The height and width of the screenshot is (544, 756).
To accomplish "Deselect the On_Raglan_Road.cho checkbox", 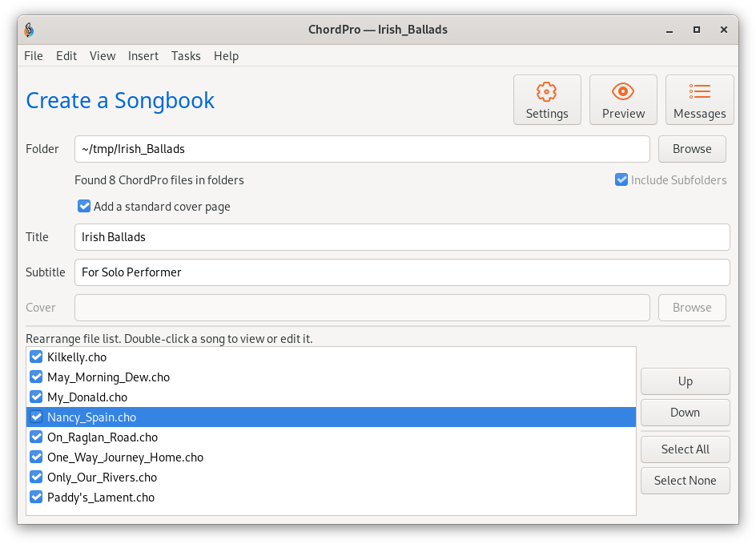I will 36,437.
